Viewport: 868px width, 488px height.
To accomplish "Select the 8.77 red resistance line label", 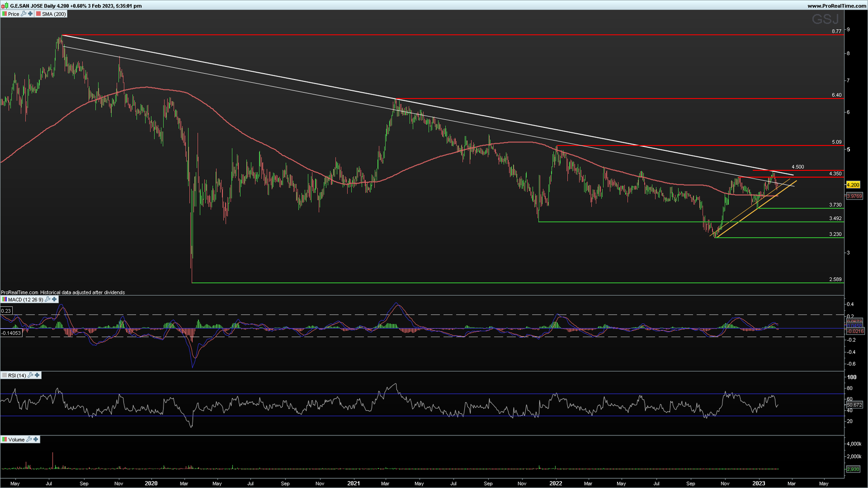I will click(x=836, y=31).
